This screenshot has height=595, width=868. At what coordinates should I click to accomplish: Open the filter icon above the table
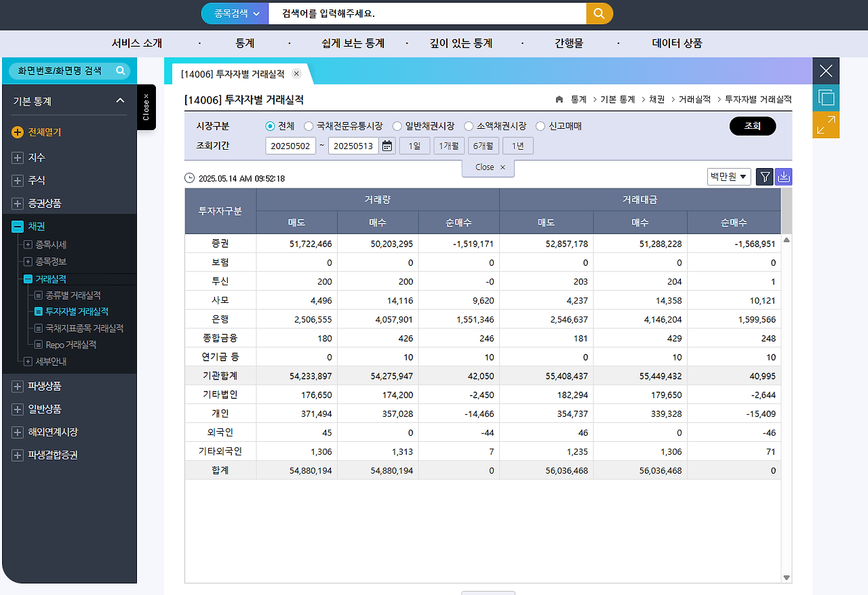[764, 176]
